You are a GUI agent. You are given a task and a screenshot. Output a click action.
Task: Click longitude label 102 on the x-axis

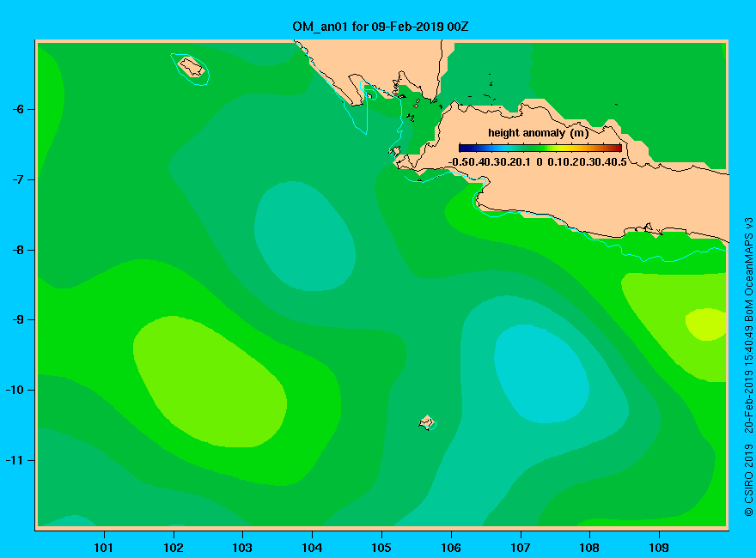173,548
